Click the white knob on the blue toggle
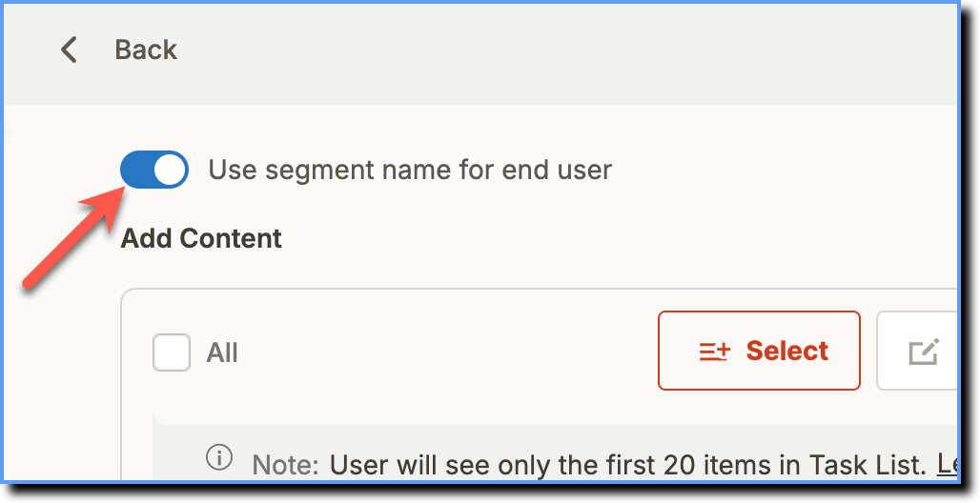The image size is (980, 503). (170, 170)
